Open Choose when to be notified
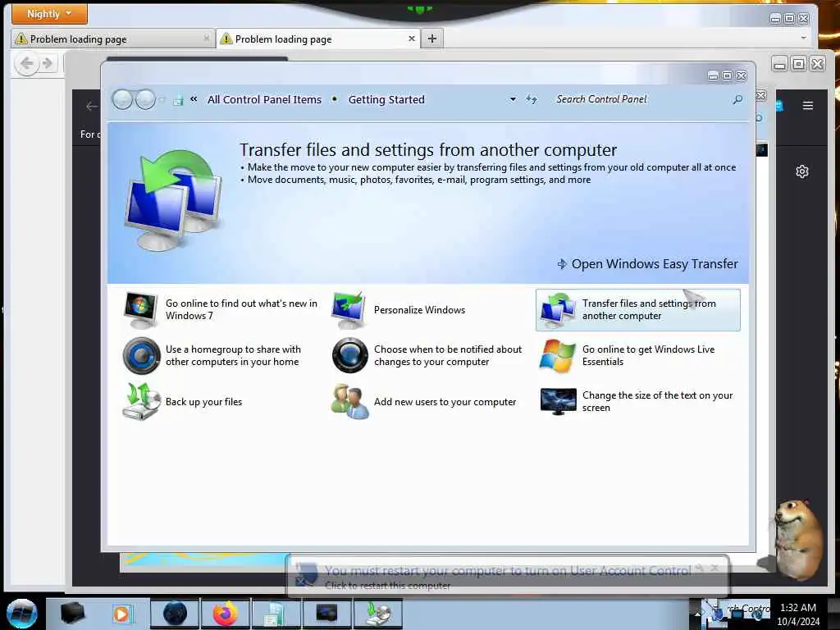840x630 pixels. (x=448, y=356)
